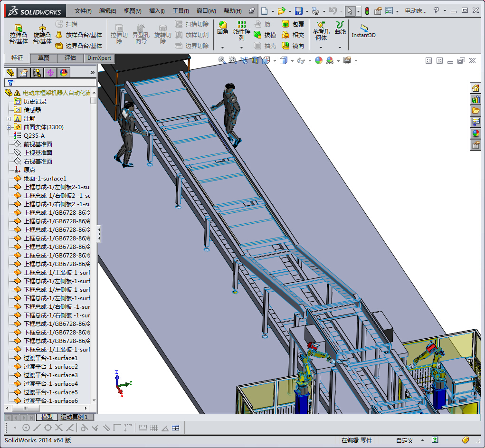Open the DisplayManager color ball tab
This screenshot has width=485, height=448.
[x=63, y=73]
